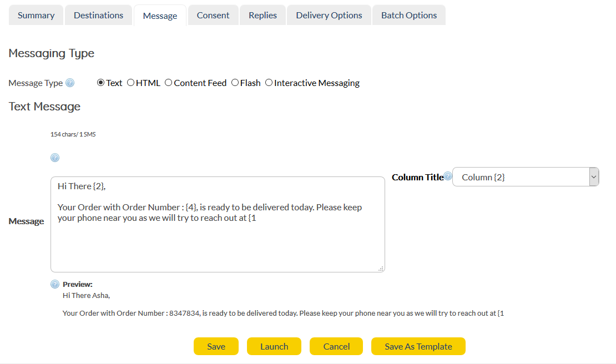Open the Batch Options tab
616x364 pixels.
click(x=409, y=15)
